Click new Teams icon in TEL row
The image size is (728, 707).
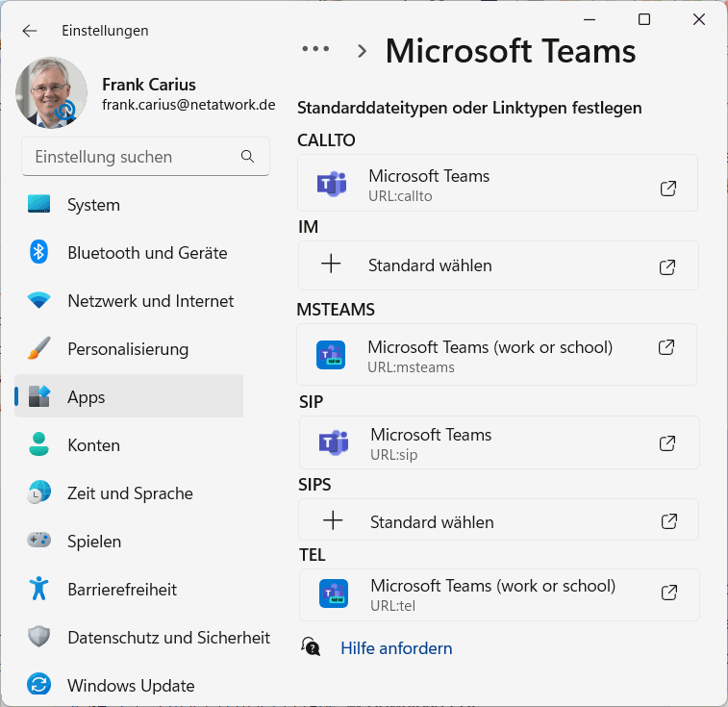(x=334, y=593)
